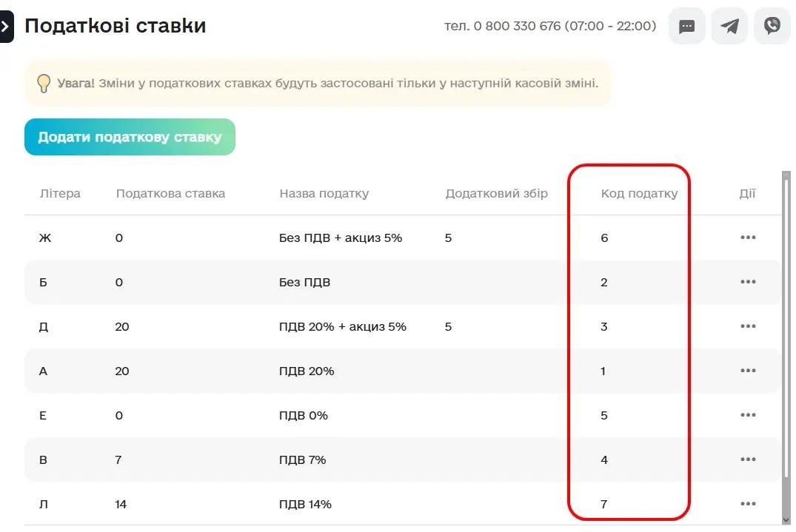Click the 'Податкова ставка' column header
796x532 pixels.
tap(170, 193)
